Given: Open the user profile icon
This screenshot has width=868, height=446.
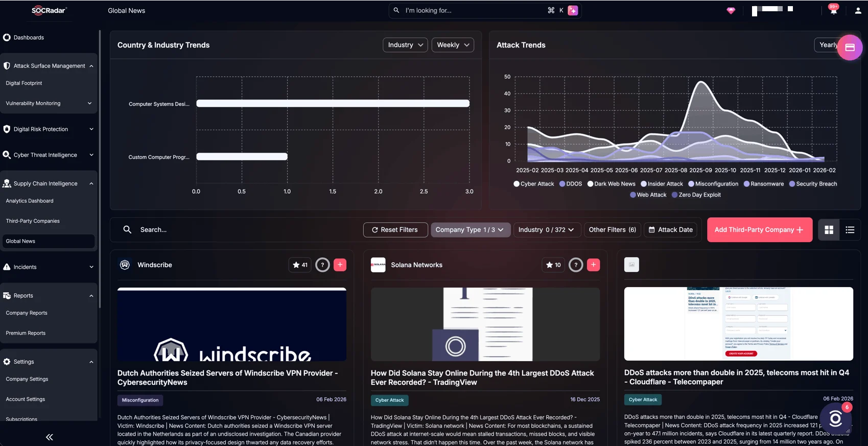Looking at the screenshot, I should coord(858,10).
